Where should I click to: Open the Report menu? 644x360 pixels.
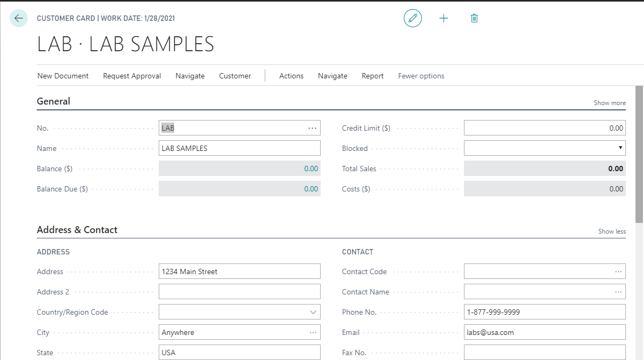coord(372,76)
